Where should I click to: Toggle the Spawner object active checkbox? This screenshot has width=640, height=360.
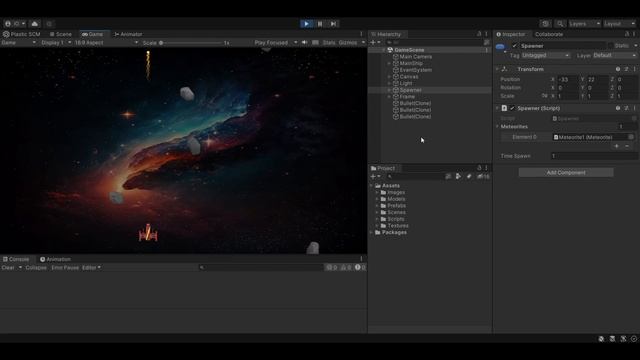[514, 46]
